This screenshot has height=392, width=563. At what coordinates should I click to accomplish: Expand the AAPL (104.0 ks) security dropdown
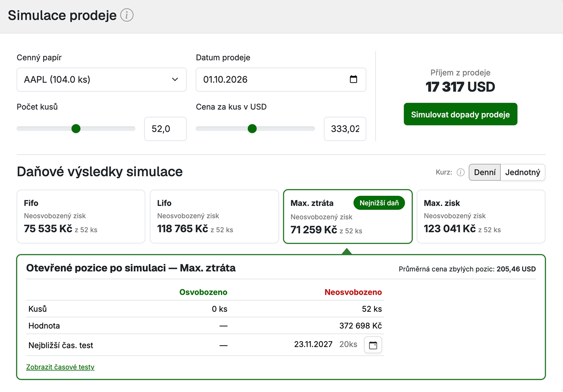coord(102,80)
